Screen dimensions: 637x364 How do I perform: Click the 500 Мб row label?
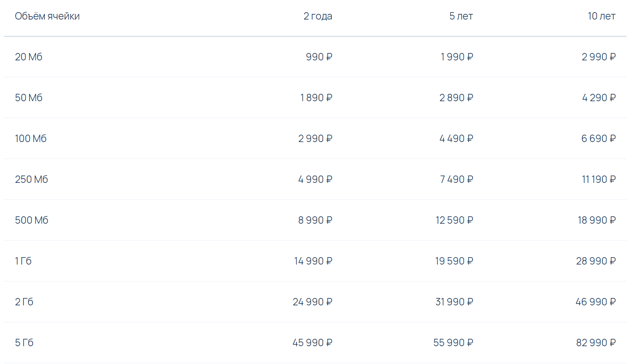[31, 220]
